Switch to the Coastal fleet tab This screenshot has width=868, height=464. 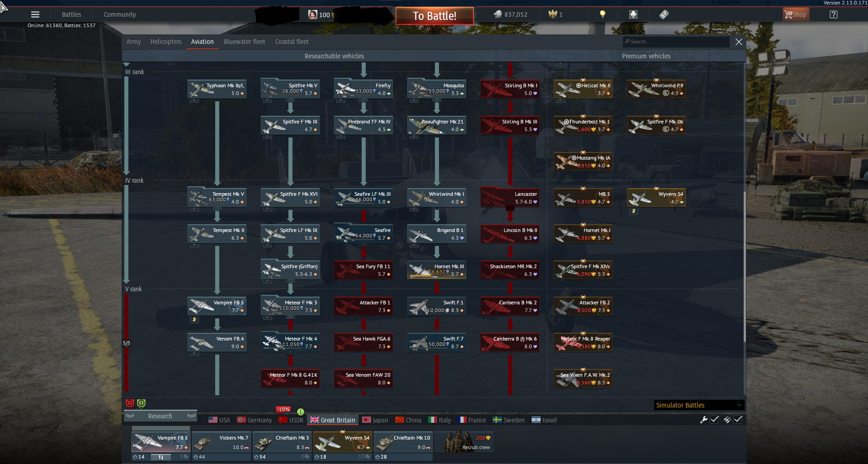[292, 42]
